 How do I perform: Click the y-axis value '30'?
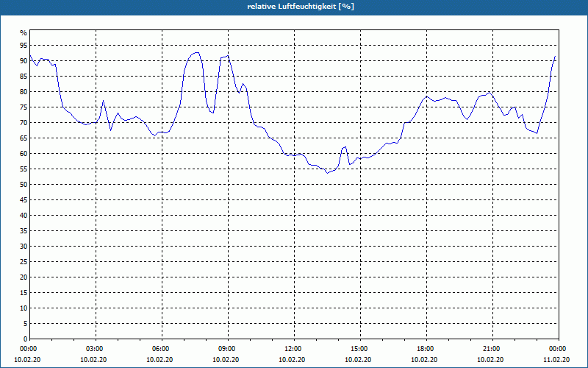pos(24,247)
